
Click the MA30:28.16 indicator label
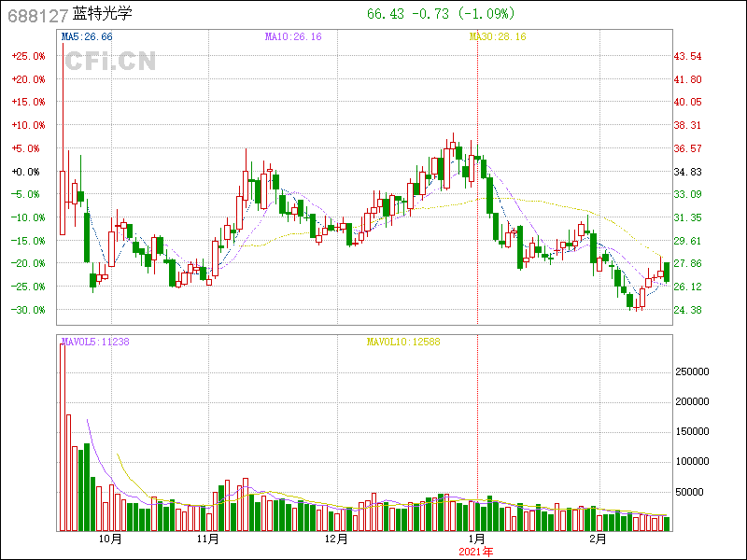497,36
